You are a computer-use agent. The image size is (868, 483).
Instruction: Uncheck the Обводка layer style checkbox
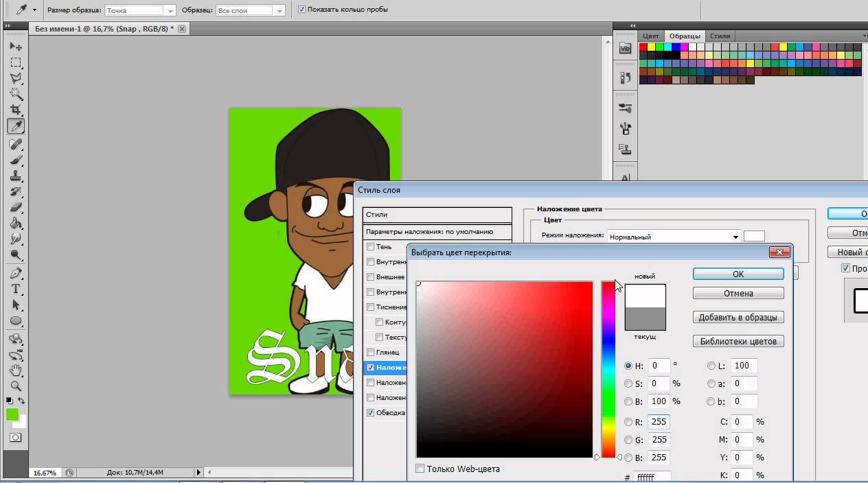(370, 413)
